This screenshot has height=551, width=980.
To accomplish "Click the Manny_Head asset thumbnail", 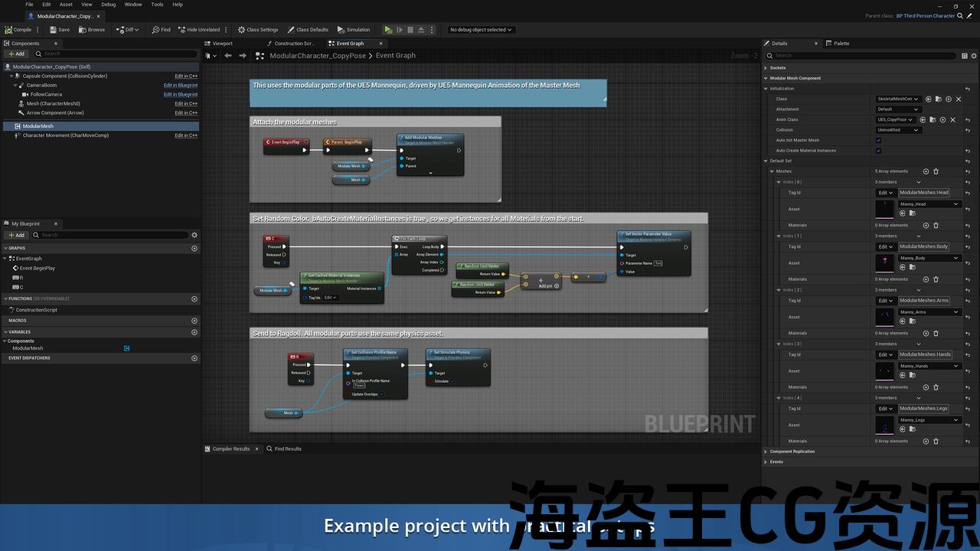I will [885, 209].
